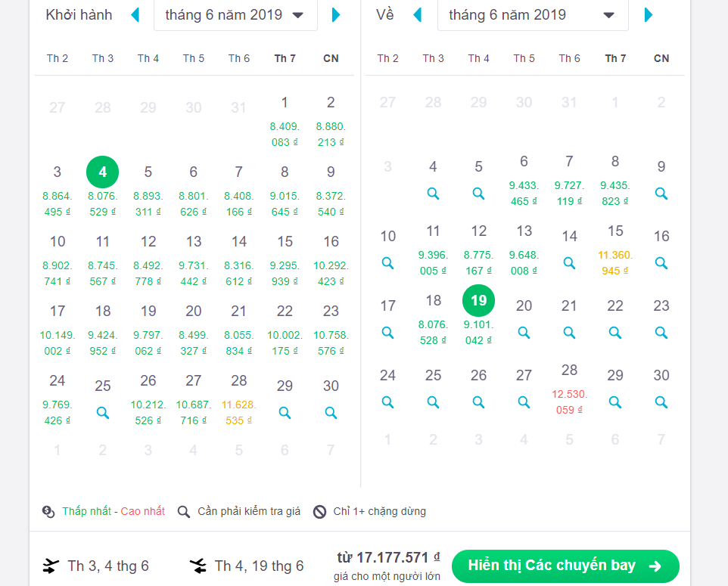The width and height of the screenshot is (728, 586).
Task: Click selected departure date June 4
Action: click(x=103, y=172)
